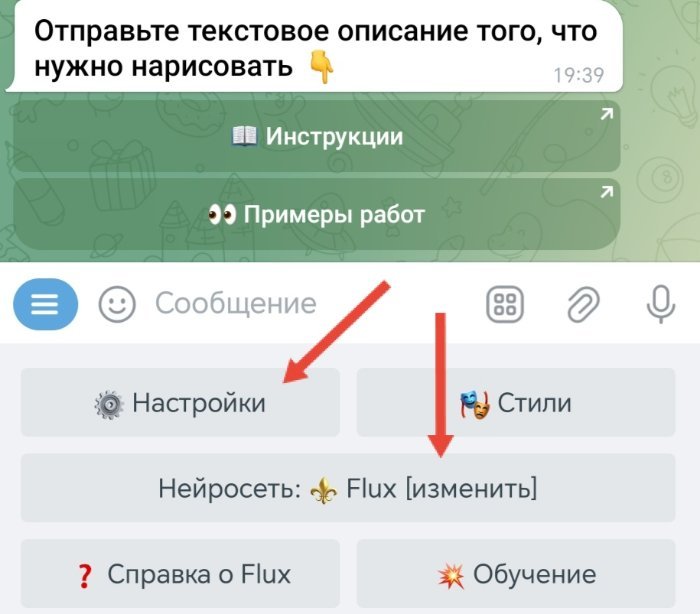Open the Примеры работ inline button
Screen dimensions: 700x614
[317, 214]
